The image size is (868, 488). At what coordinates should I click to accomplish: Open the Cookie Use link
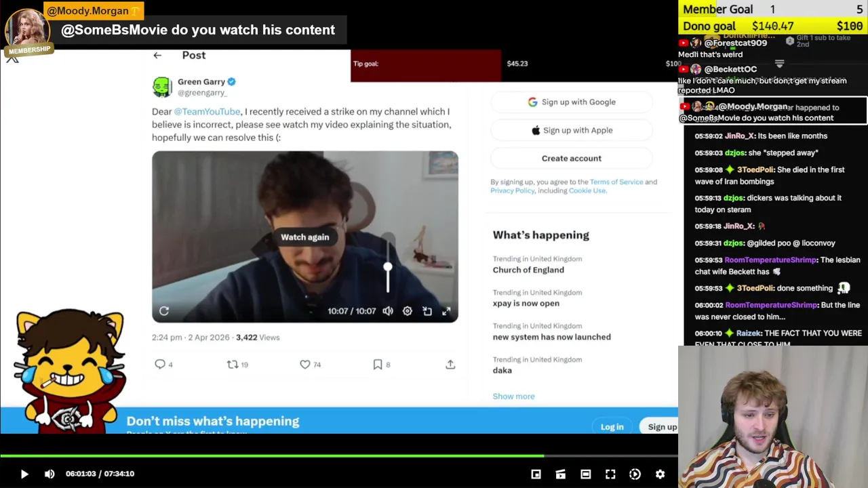(x=587, y=190)
